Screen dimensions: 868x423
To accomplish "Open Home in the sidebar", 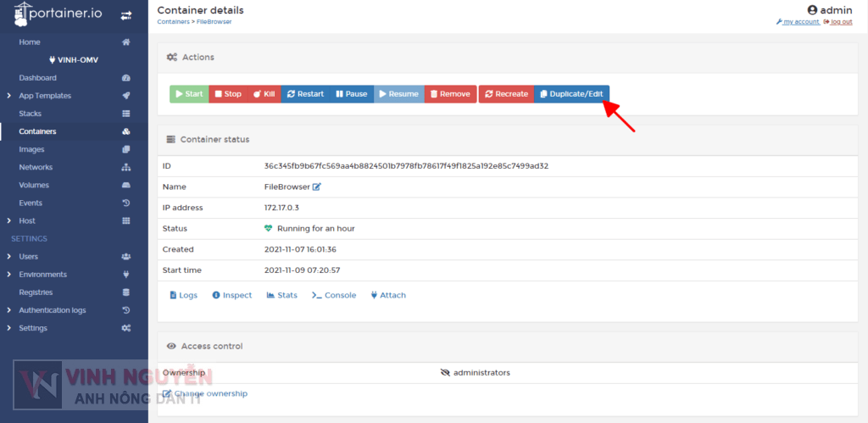I will point(30,42).
